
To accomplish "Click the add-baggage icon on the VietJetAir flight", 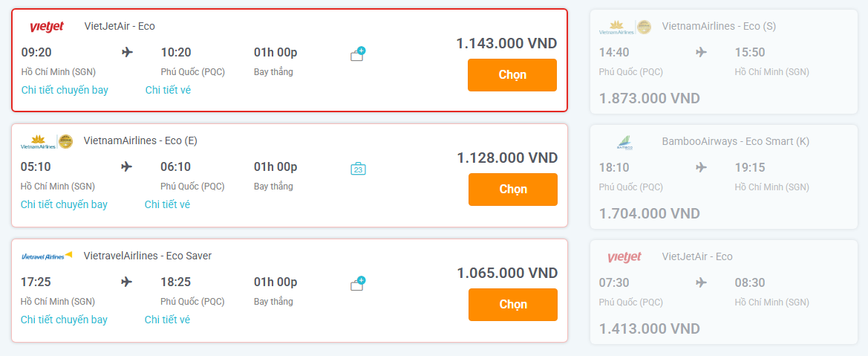I will 358,54.
